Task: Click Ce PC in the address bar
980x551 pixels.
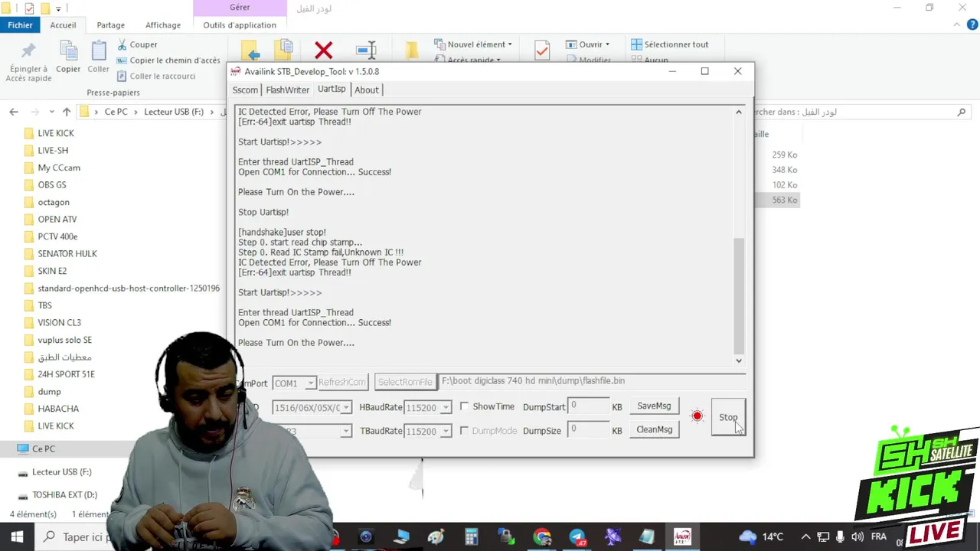Action: pos(116,112)
